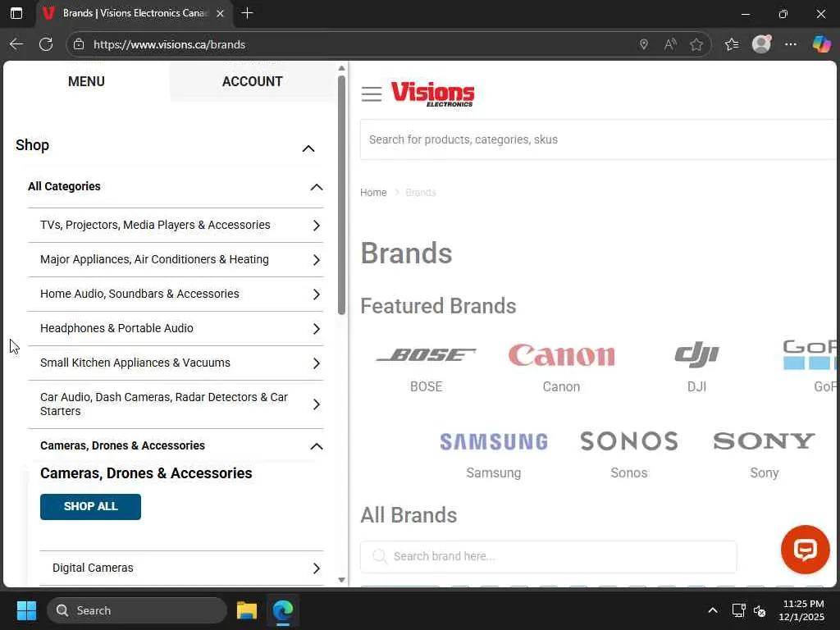840x630 pixels.
Task: Show hidden system tray icons
Action: click(x=713, y=610)
